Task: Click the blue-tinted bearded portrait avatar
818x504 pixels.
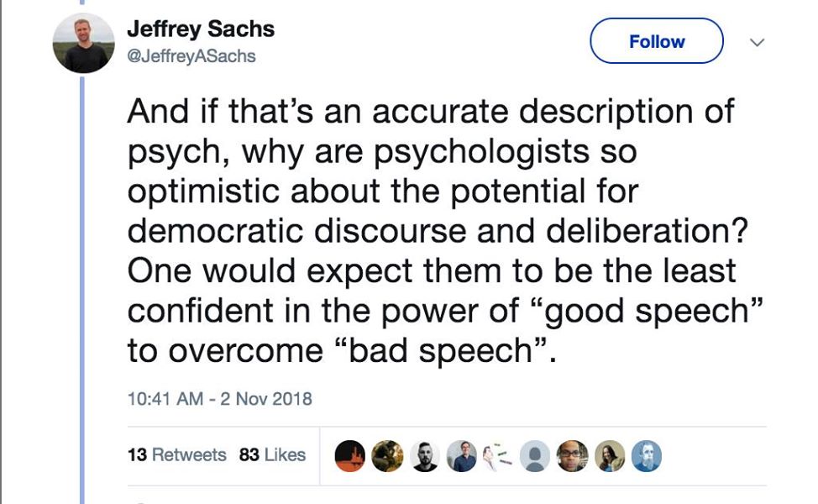Action: click(x=647, y=455)
